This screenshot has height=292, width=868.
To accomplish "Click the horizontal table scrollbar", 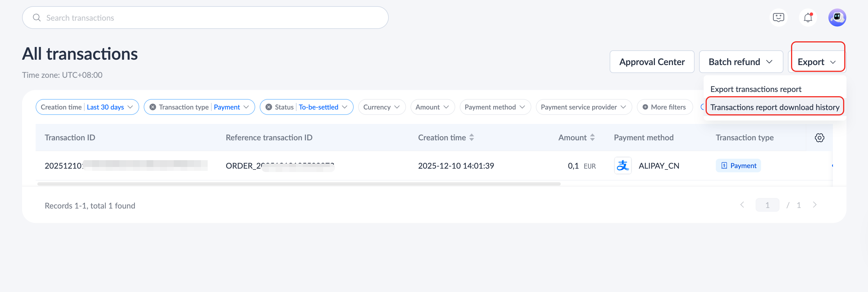I will 298,184.
